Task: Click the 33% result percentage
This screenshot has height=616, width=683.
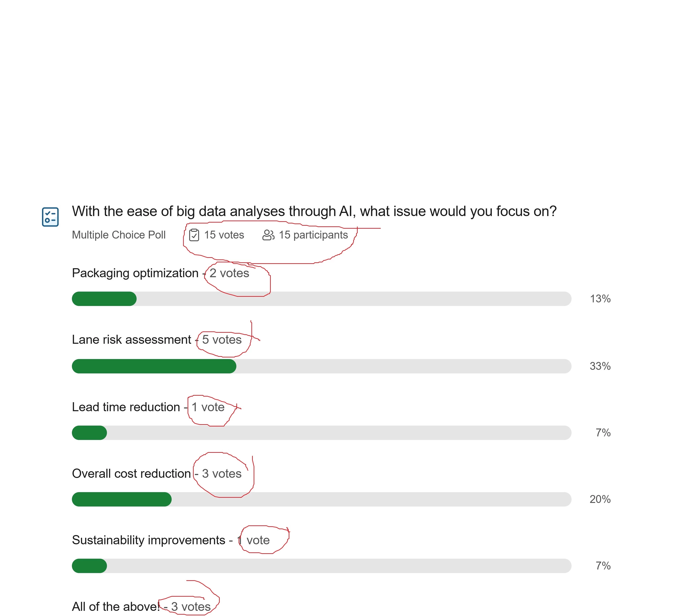Action: point(600,366)
